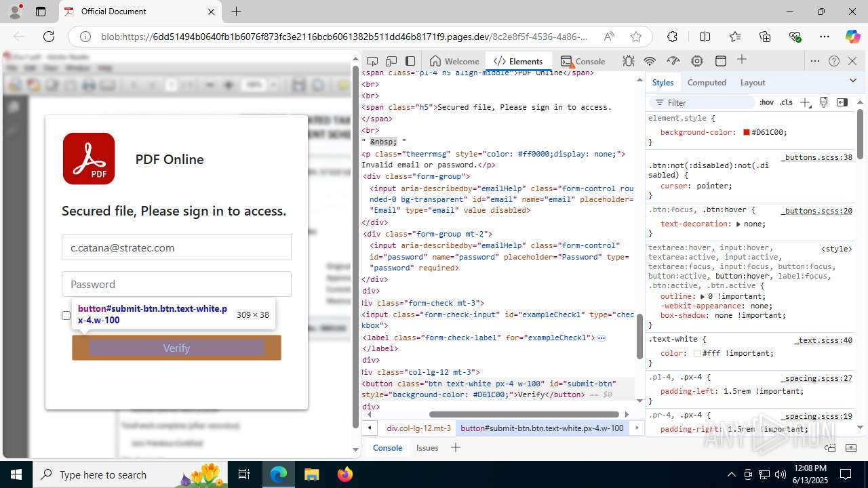Click Windows Start button

click(16, 474)
